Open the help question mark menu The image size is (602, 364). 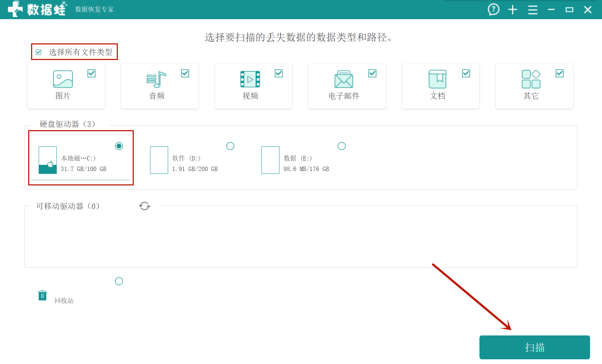pyautogui.click(x=494, y=10)
